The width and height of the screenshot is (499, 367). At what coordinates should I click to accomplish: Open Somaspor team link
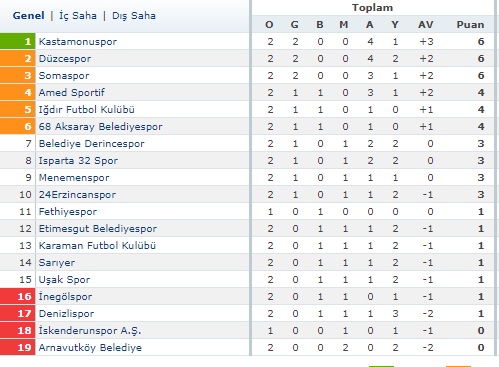(x=64, y=76)
